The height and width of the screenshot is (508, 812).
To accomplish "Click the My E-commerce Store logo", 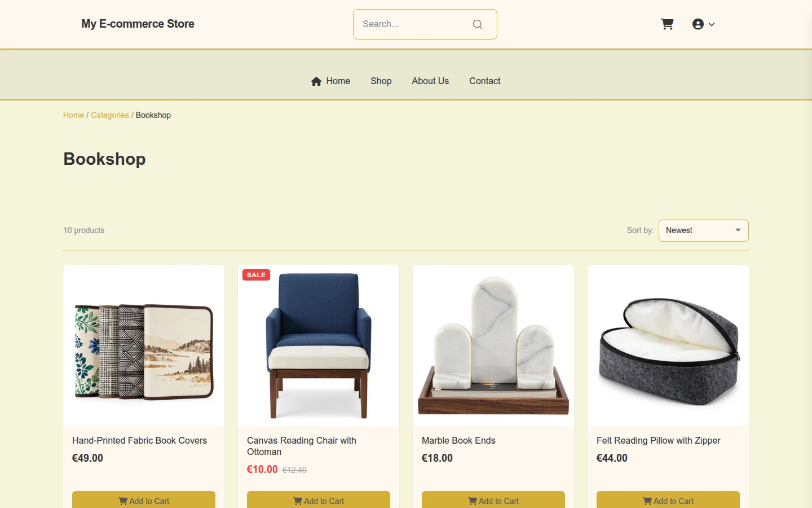I will coord(138,24).
